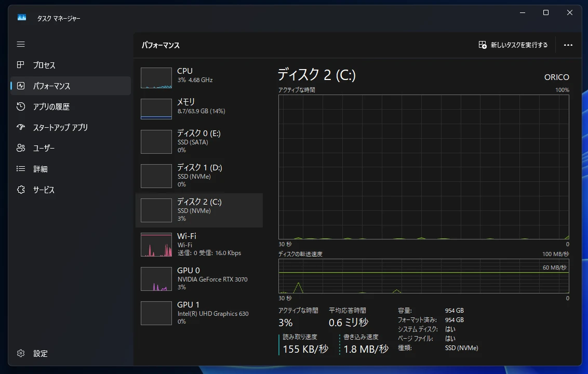This screenshot has width=588, height=374.
Task: Select GPU 1 Intel UHD Graphics 630
Action: pyautogui.click(x=199, y=313)
